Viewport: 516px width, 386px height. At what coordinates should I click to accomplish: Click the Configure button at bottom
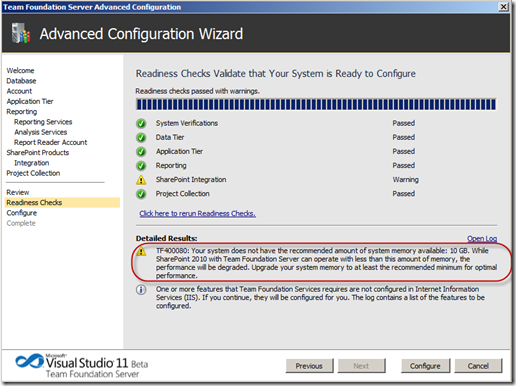425,366
